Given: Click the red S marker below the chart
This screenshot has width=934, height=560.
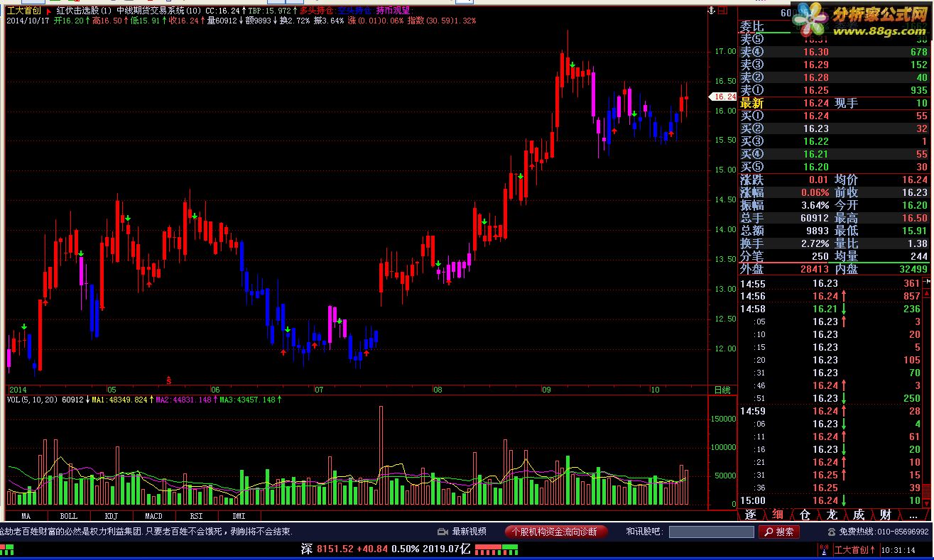Looking at the screenshot, I should pyautogui.click(x=168, y=380).
